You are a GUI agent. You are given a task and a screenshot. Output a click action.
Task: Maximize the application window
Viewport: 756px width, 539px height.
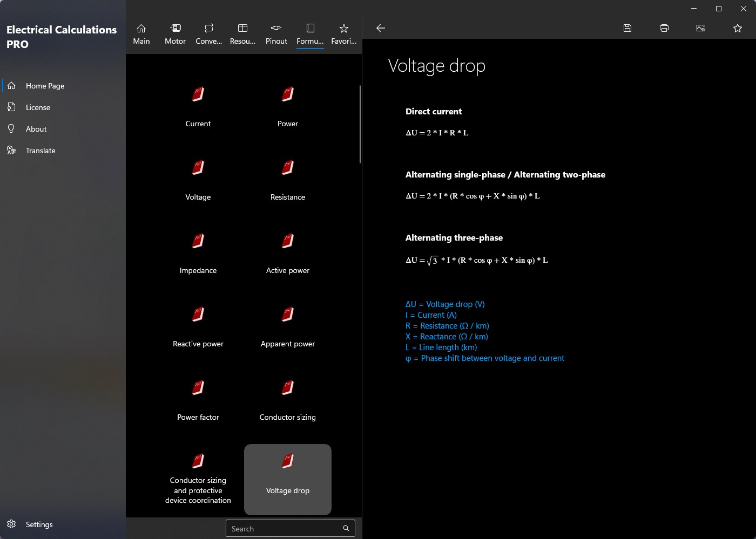point(719,9)
